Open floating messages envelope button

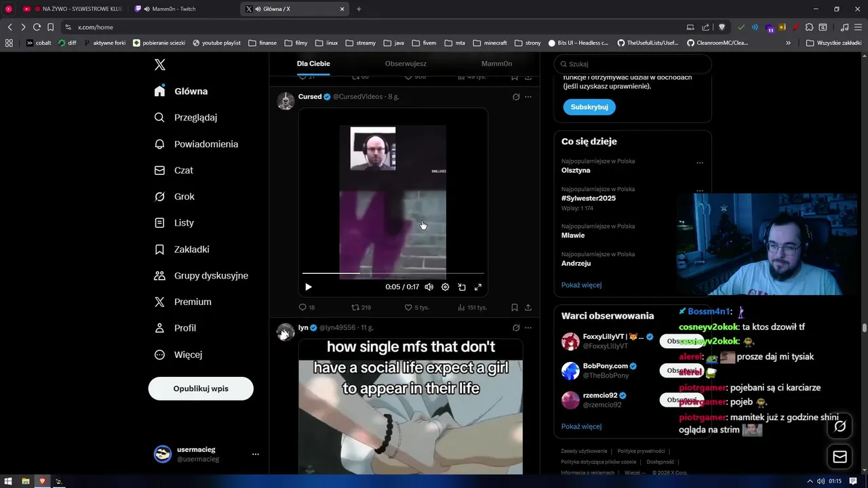pyautogui.click(x=840, y=457)
